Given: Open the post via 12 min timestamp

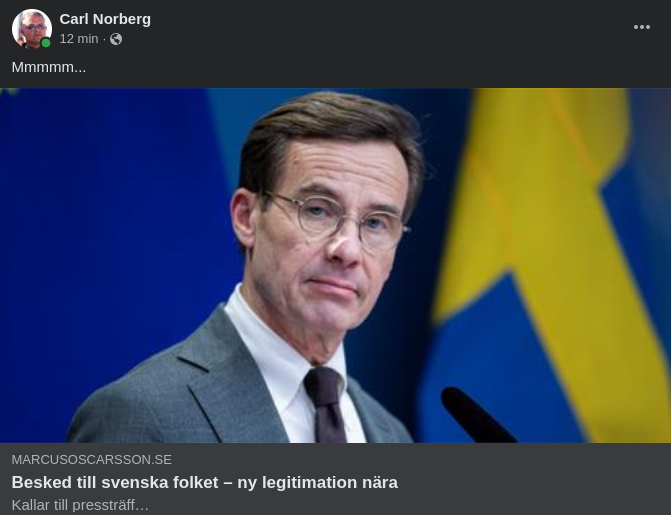Looking at the screenshot, I should click(79, 39).
